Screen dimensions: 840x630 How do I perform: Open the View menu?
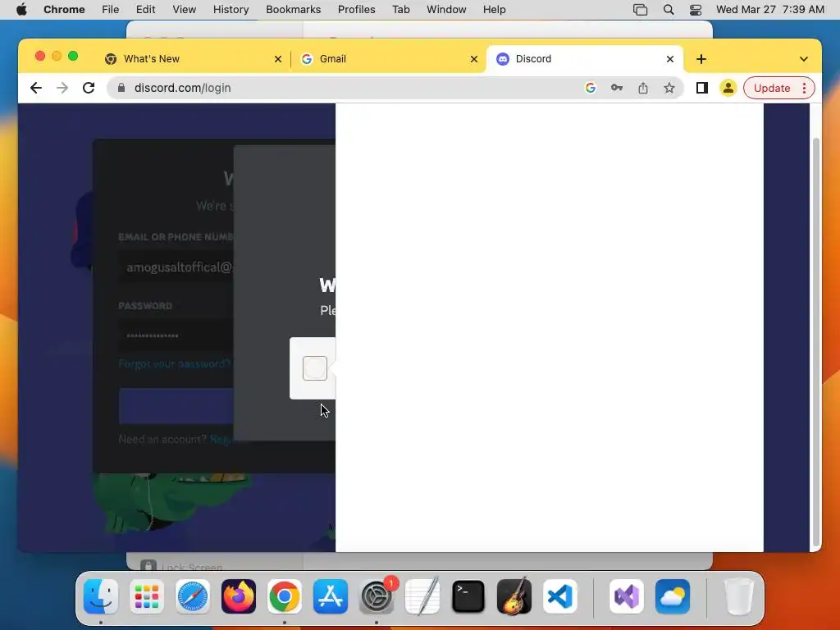coord(185,10)
